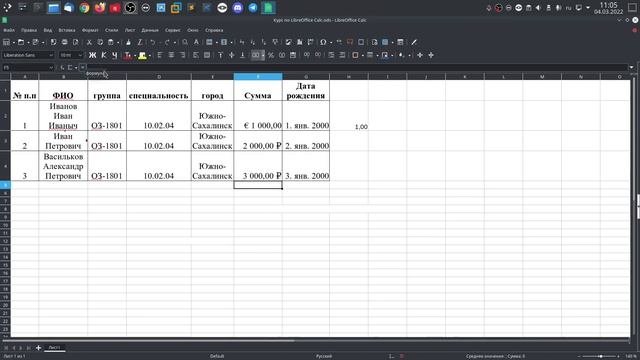Click the Redo arrow icon
The height and width of the screenshot is (360, 640).
pyautogui.click(x=167, y=42)
